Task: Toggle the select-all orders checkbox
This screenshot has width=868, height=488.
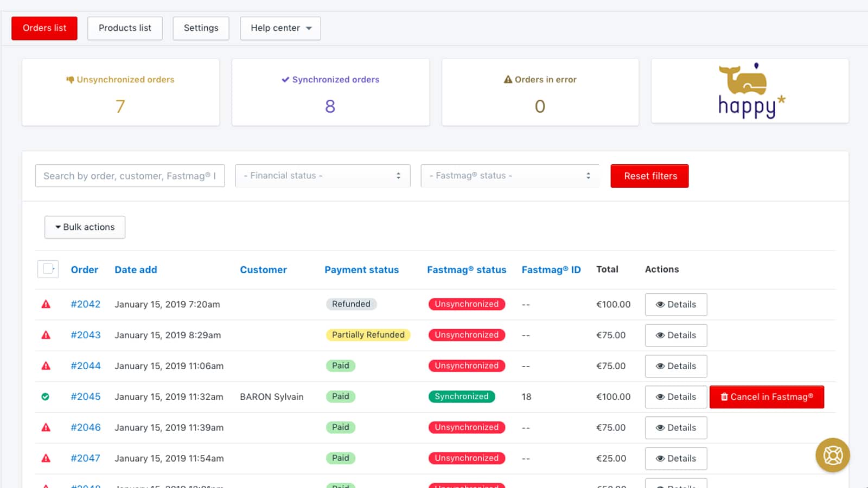Action: pyautogui.click(x=48, y=269)
